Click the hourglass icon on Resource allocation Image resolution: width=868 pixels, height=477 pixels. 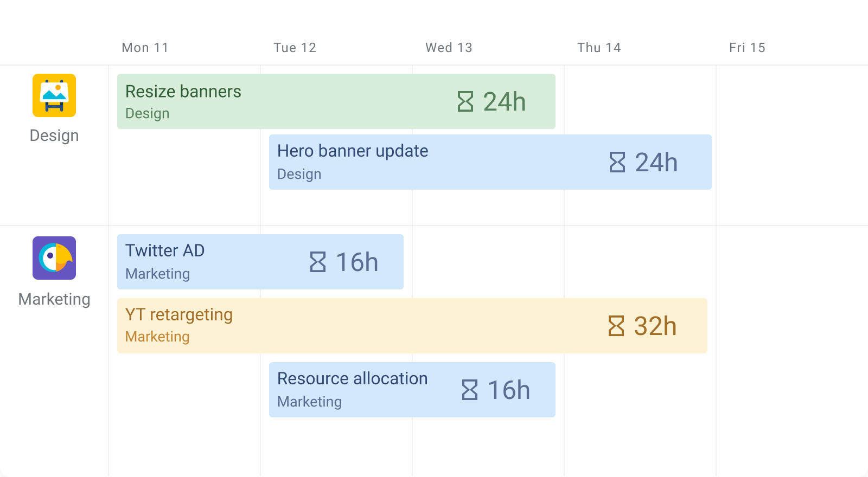(x=470, y=389)
